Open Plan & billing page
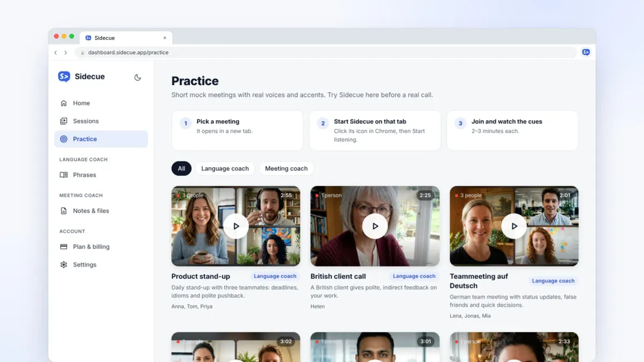 (x=101, y=247)
